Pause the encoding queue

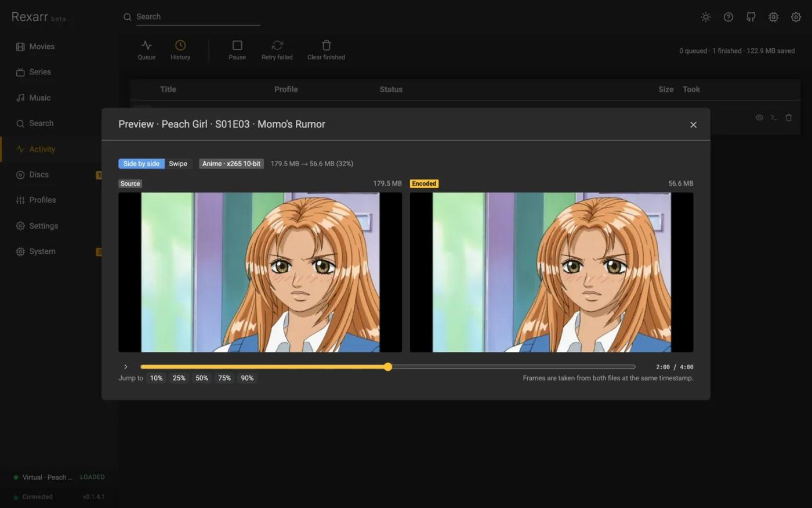237,50
